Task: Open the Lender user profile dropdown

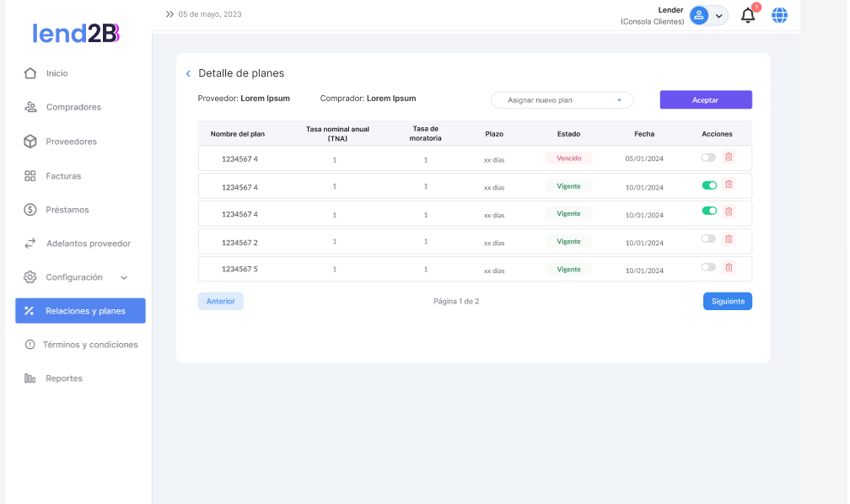Action: (x=708, y=15)
